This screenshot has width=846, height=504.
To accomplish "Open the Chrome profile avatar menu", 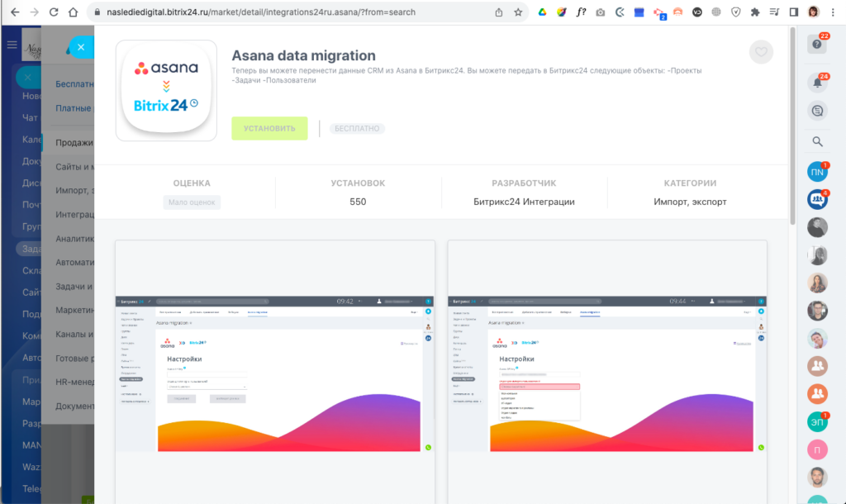I will (x=814, y=12).
